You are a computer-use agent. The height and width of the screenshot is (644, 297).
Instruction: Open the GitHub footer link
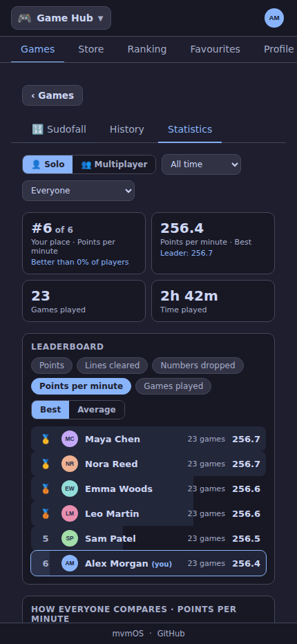(x=171, y=634)
